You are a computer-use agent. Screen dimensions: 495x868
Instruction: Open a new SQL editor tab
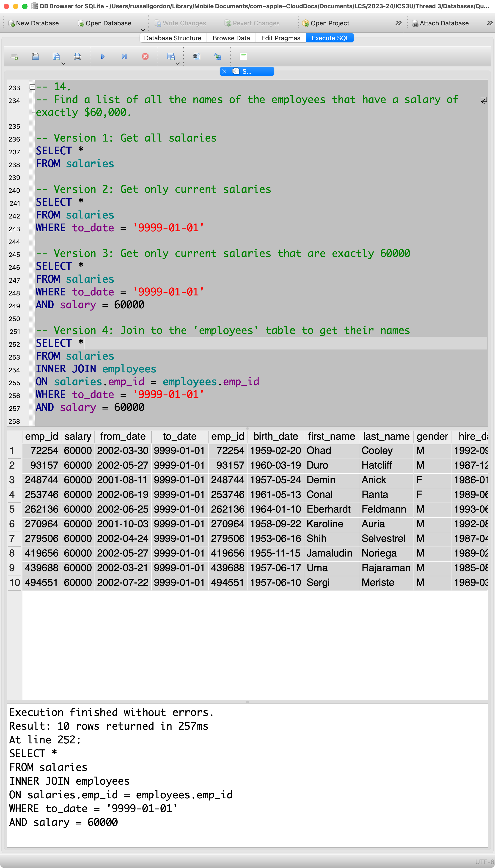pyautogui.click(x=14, y=57)
